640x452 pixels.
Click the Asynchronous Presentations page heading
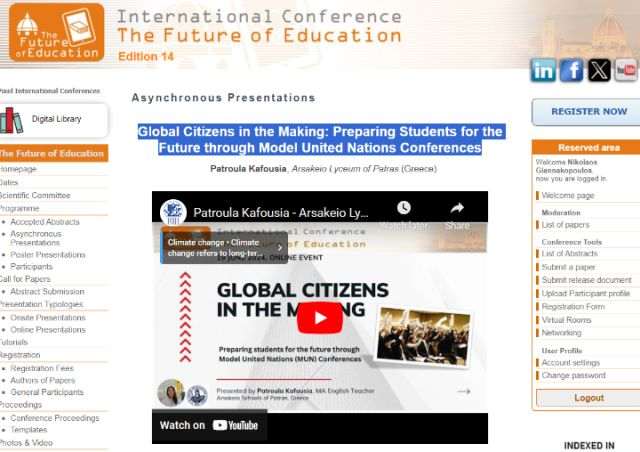coord(223,98)
